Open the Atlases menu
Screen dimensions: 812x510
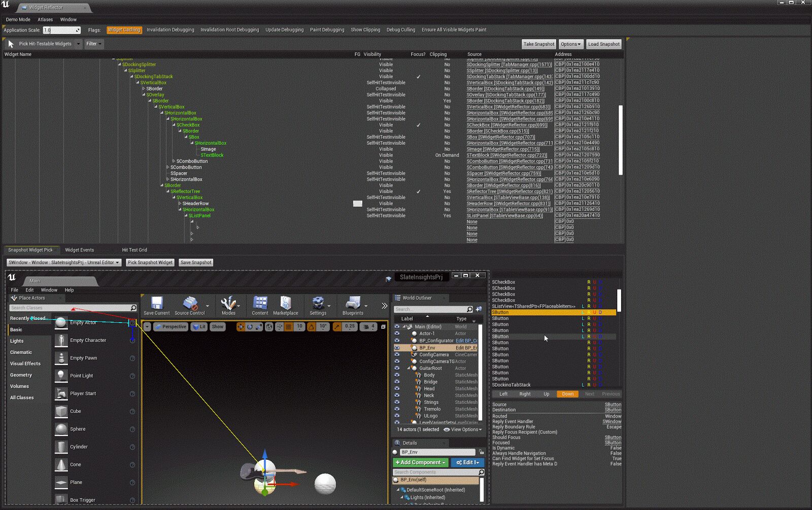point(45,19)
